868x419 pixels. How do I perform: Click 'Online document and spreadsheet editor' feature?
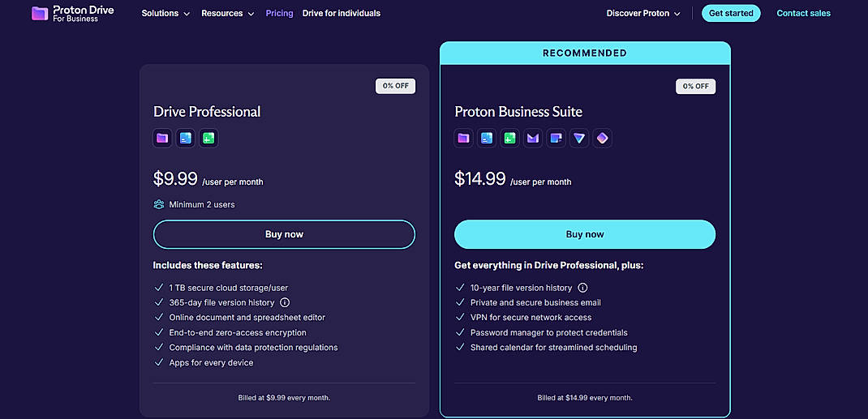pyautogui.click(x=247, y=318)
